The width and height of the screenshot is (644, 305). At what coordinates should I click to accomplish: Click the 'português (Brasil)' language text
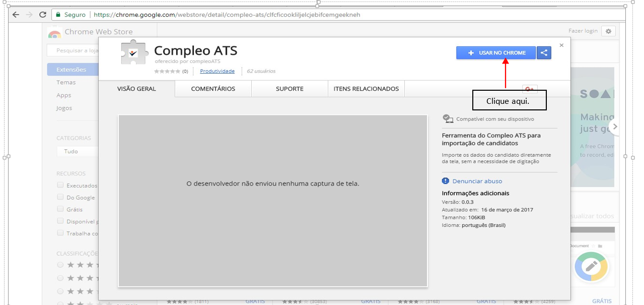click(x=483, y=225)
